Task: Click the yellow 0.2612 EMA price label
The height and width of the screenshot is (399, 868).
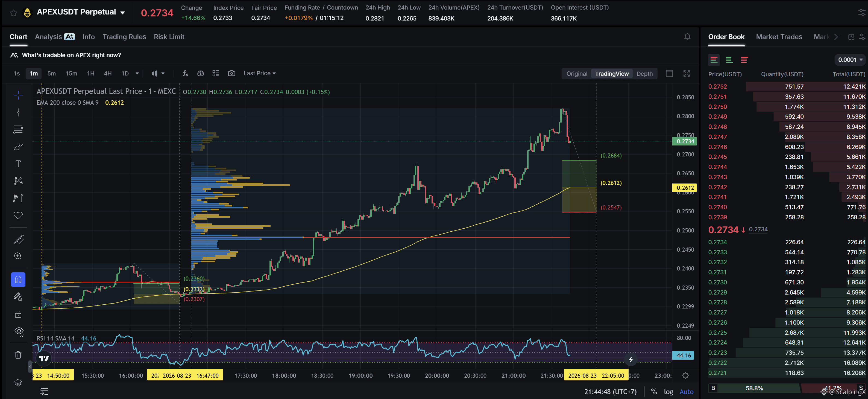Action: pos(684,188)
